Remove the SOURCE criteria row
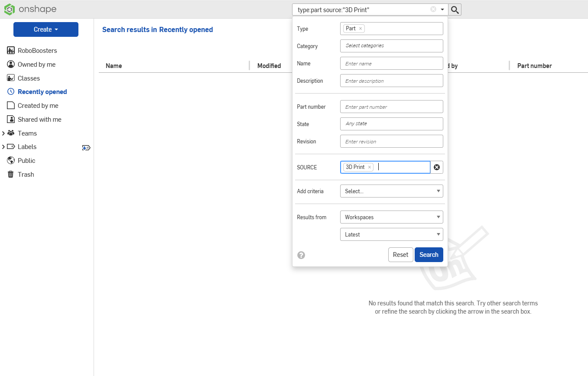Viewport: 588px width, 376px height. (x=437, y=167)
